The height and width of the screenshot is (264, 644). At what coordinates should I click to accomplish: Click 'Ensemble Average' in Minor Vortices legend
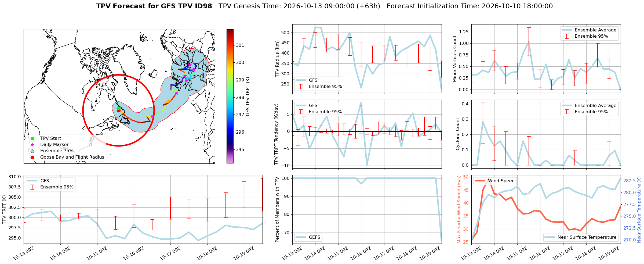[595, 30]
